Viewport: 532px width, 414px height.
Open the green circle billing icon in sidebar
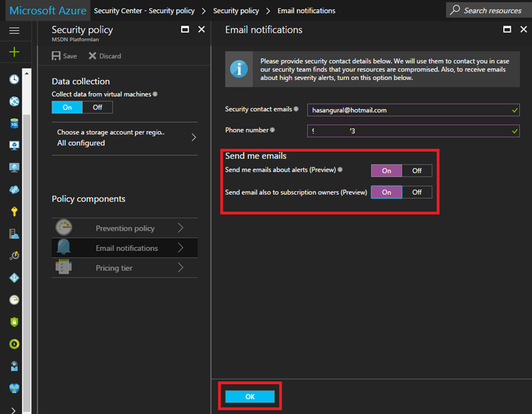pos(14,344)
